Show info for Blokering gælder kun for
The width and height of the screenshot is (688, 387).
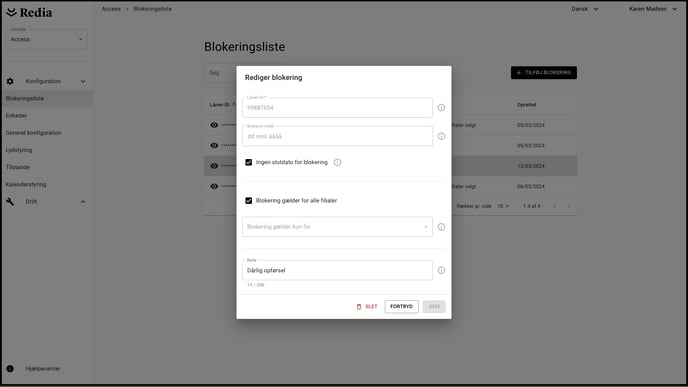(441, 227)
